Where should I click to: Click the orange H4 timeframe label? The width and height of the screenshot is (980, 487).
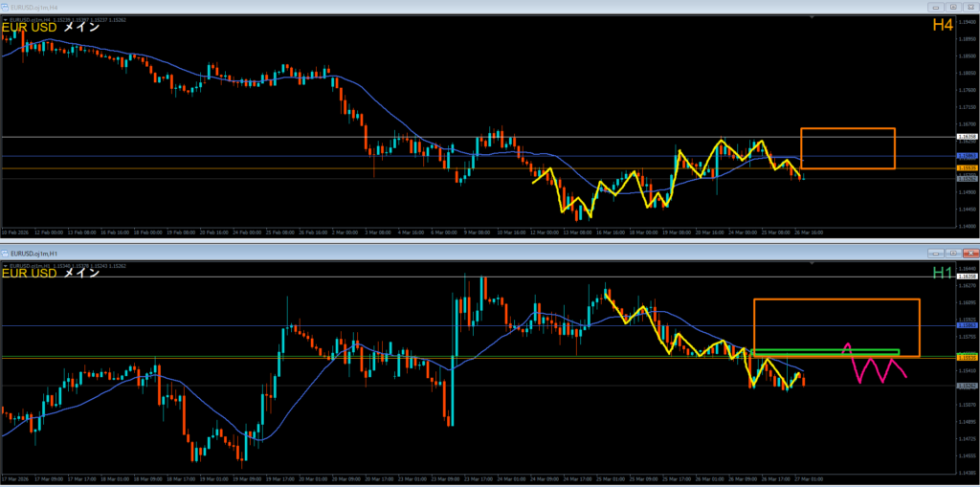pyautogui.click(x=942, y=25)
